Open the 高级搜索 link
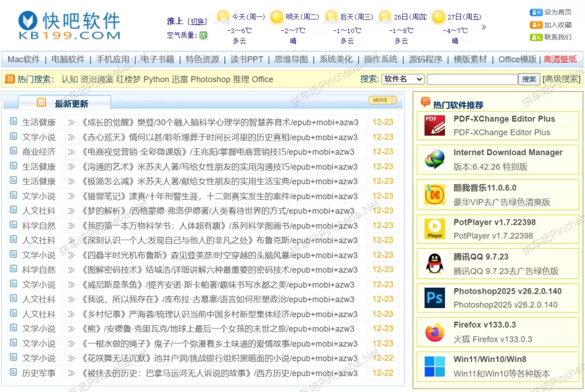The image size is (585, 392). [x=562, y=79]
